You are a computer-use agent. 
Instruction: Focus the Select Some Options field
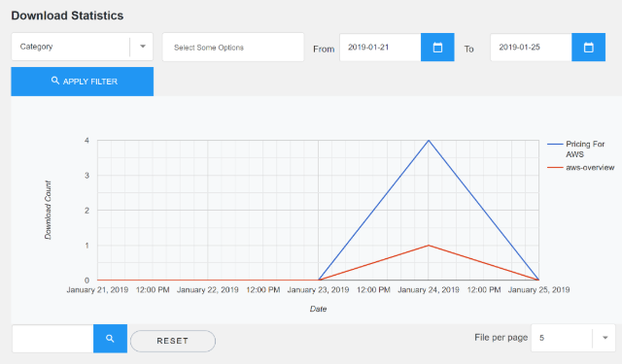[233, 48]
